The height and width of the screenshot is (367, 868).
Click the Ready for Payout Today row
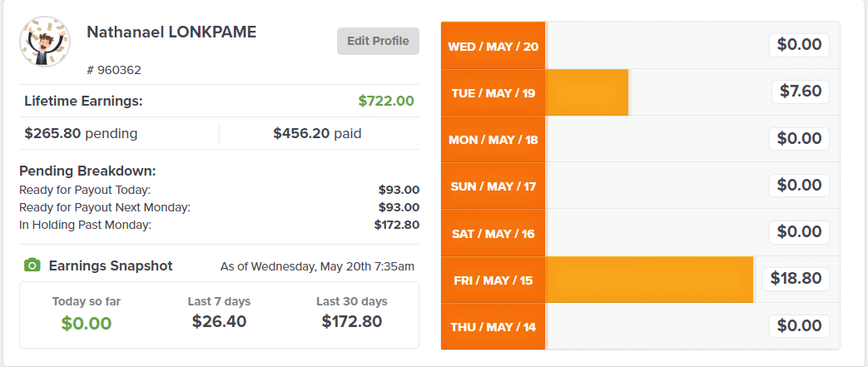pos(219,190)
